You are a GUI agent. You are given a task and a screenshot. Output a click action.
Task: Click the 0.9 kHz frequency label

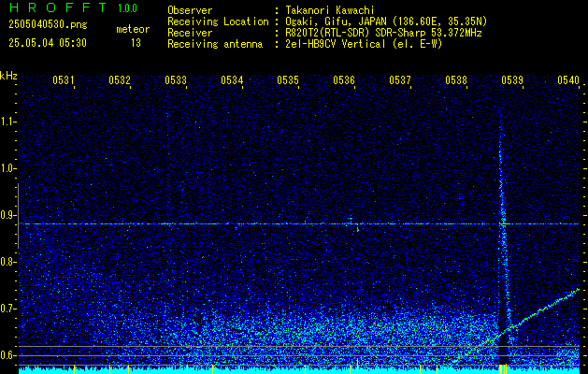pyautogui.click(x=7, y=215)
